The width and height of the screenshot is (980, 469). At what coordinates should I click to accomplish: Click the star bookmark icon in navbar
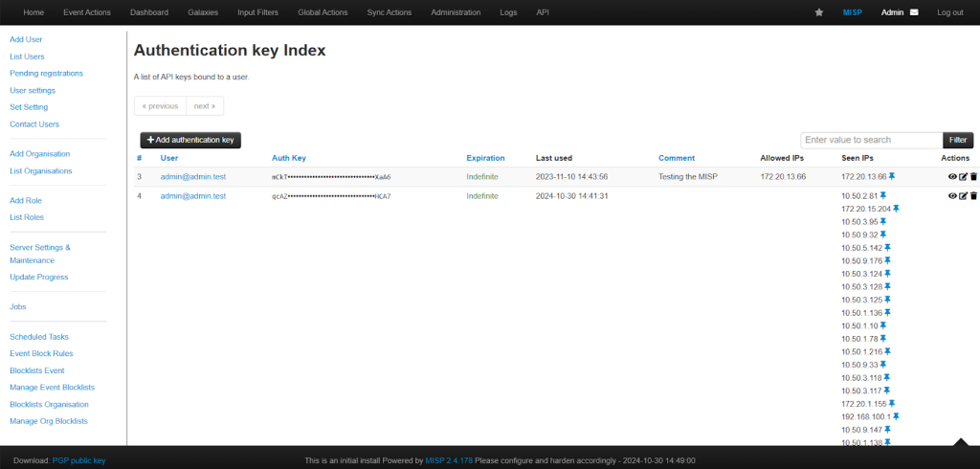819,12
